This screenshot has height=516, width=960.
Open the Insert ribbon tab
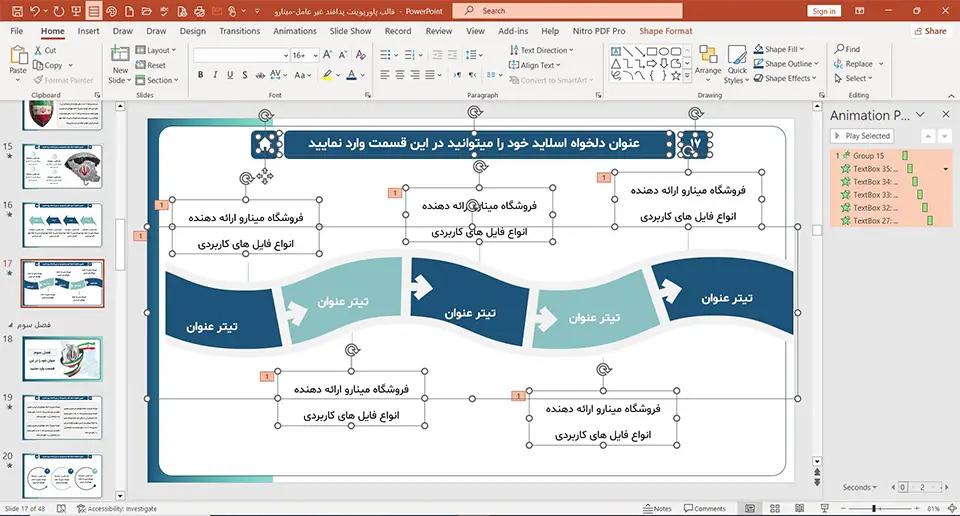coord(88,31)
